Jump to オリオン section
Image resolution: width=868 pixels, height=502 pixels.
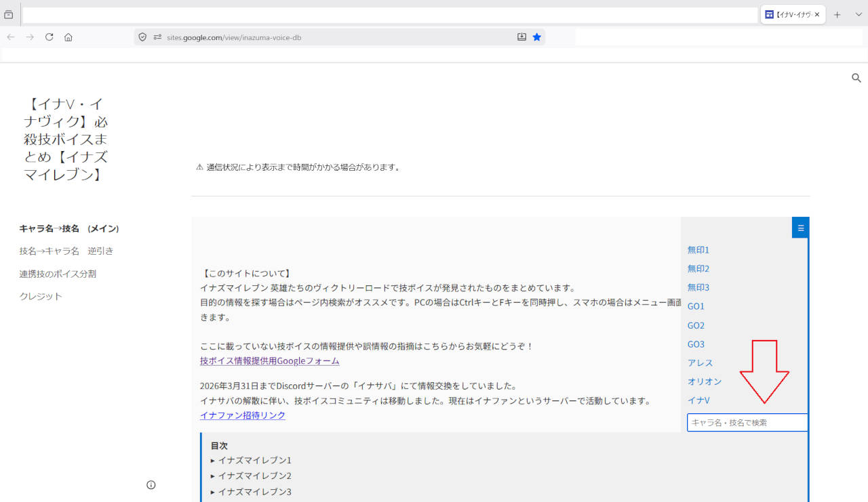705,381
